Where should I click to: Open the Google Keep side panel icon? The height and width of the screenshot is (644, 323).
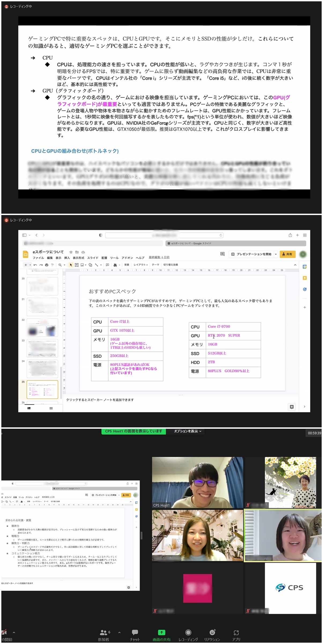pos(305,278)
